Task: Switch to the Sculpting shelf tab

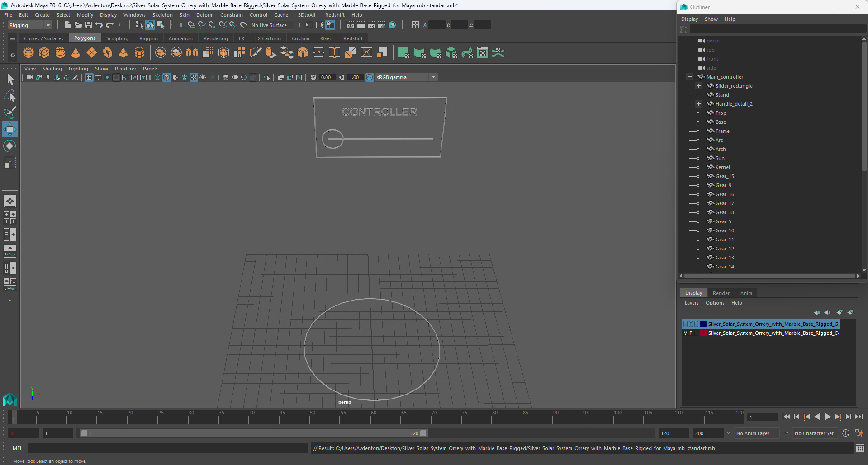Action: [x=117, y=38]
